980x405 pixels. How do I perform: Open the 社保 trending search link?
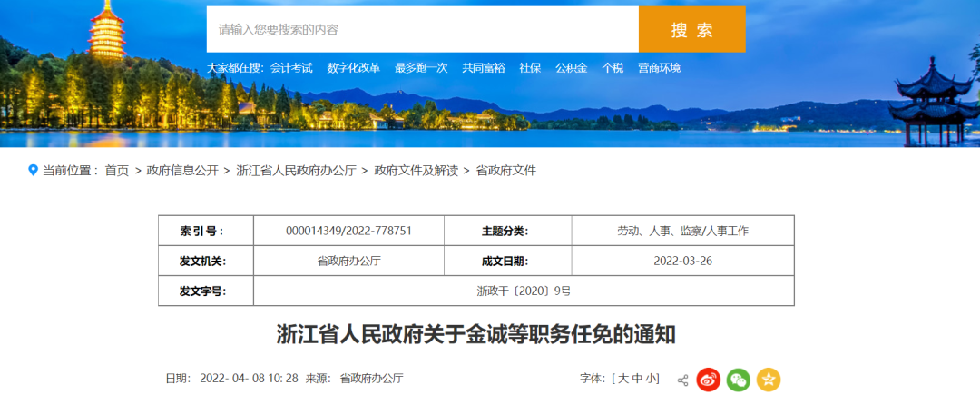(x=530, y=68)
